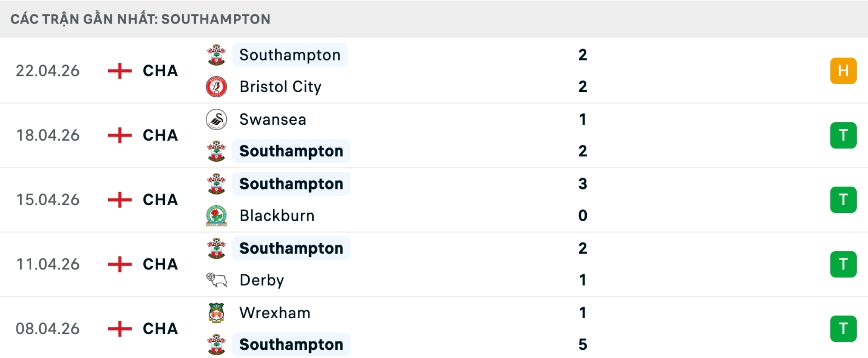Click the Wrexham club crest
The image size is (868, 358).
[216, 313]
